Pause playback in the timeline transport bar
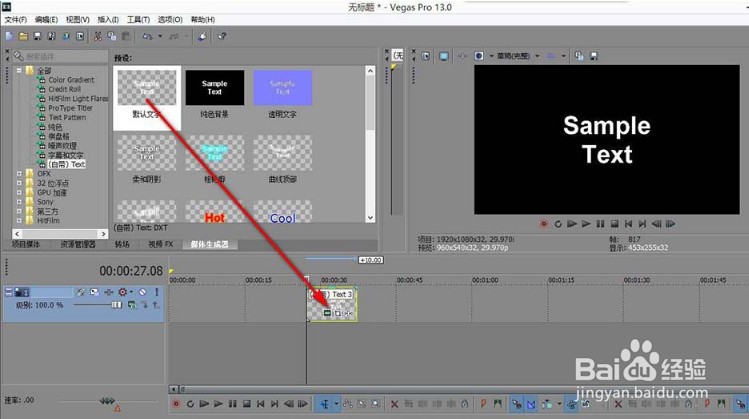The height and width of the screenshot is (419, 749). point(233,404)
